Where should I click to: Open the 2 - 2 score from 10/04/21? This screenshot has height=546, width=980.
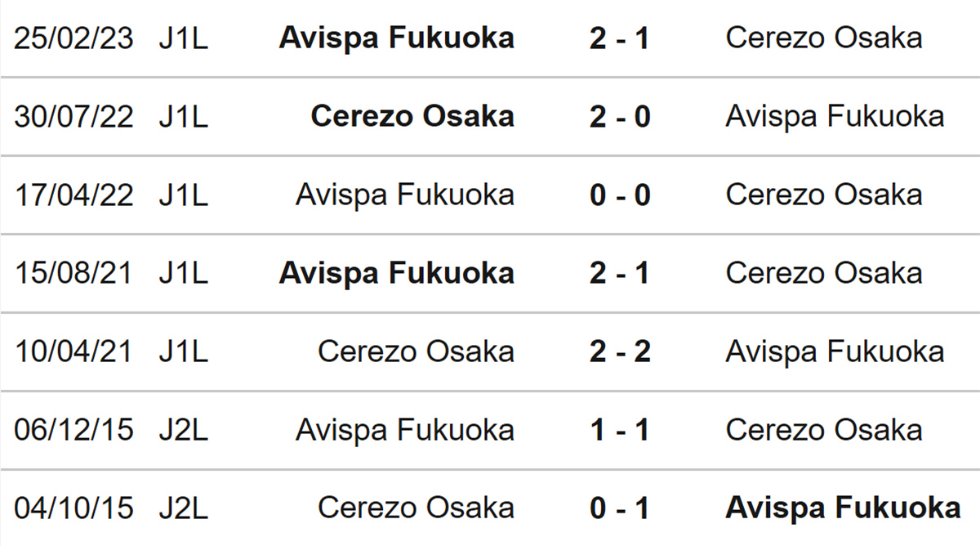[619, 351]
